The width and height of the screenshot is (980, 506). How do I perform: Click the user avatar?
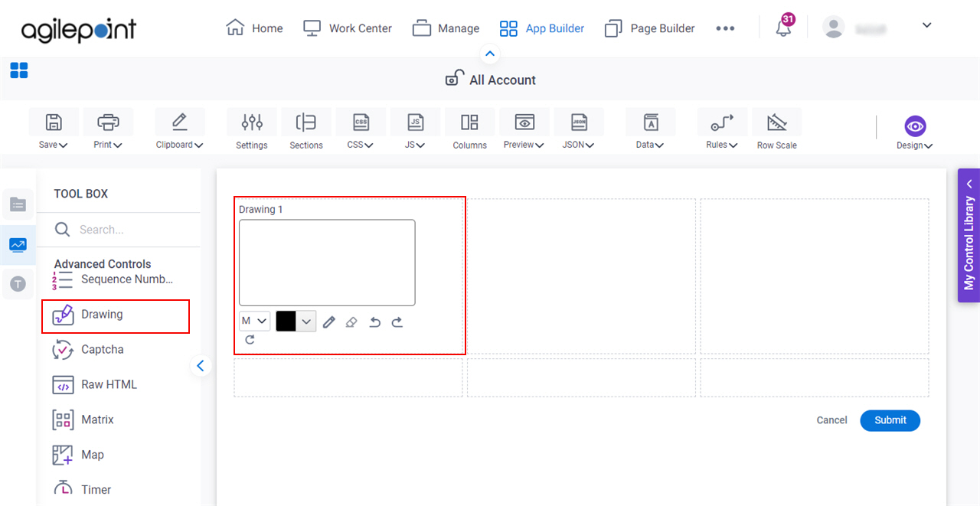(833, 27)
